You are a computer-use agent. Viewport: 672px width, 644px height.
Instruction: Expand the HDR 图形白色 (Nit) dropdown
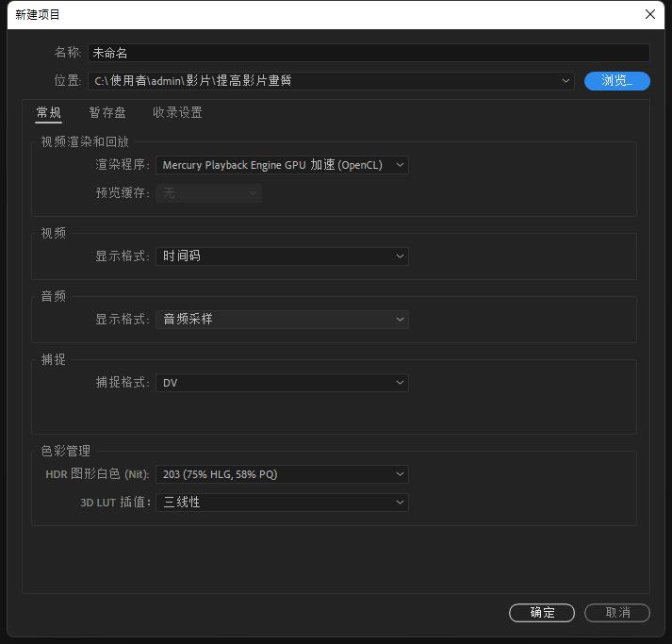point(281,474)
